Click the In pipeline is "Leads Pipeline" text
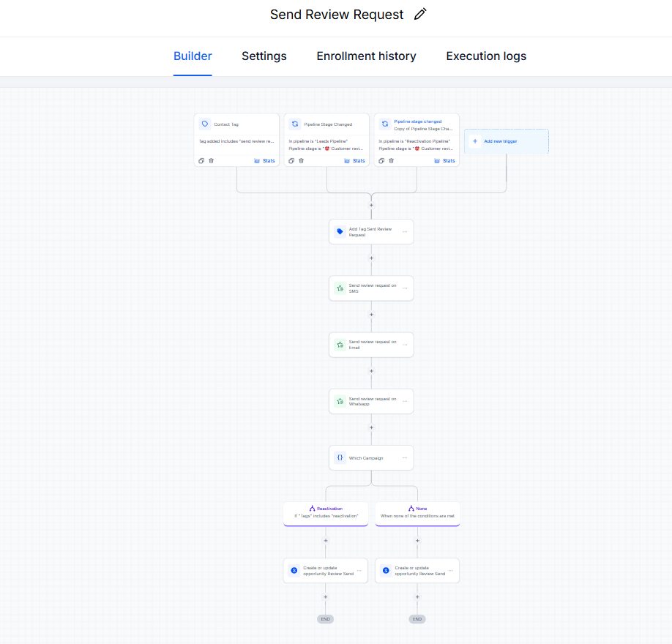Screen dimensions: 672x644 [318, 141]
